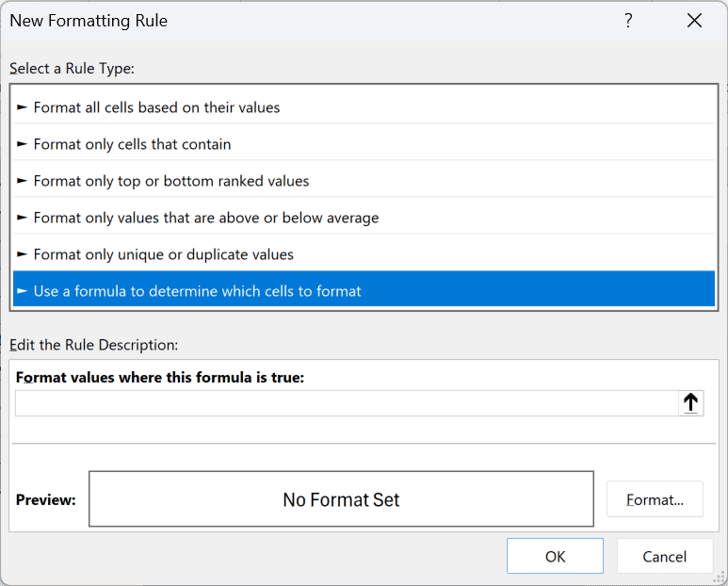Close the New Formatting Rule dialog
Viewport: 728px width, 586px height.
(695, 21)
